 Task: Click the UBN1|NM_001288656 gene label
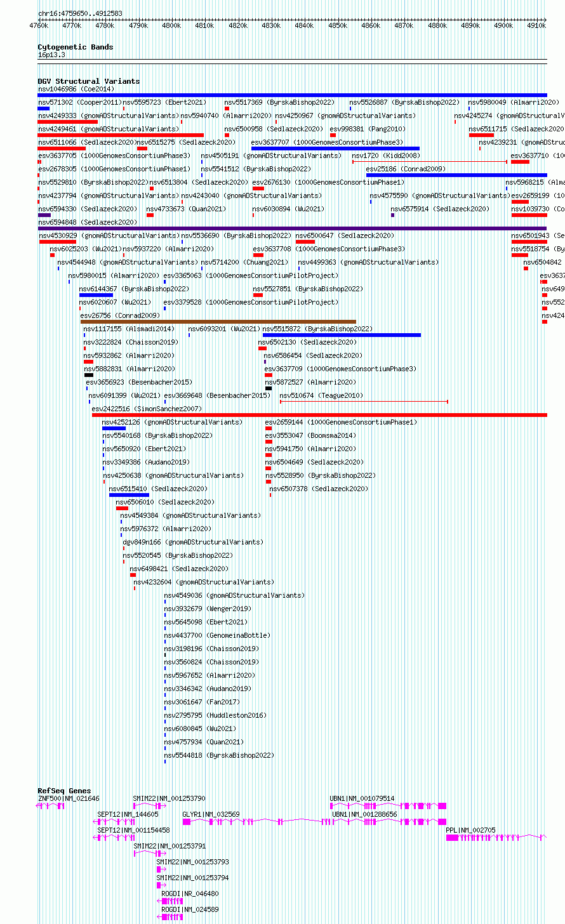pyautogui.click(x=364, y=815)
